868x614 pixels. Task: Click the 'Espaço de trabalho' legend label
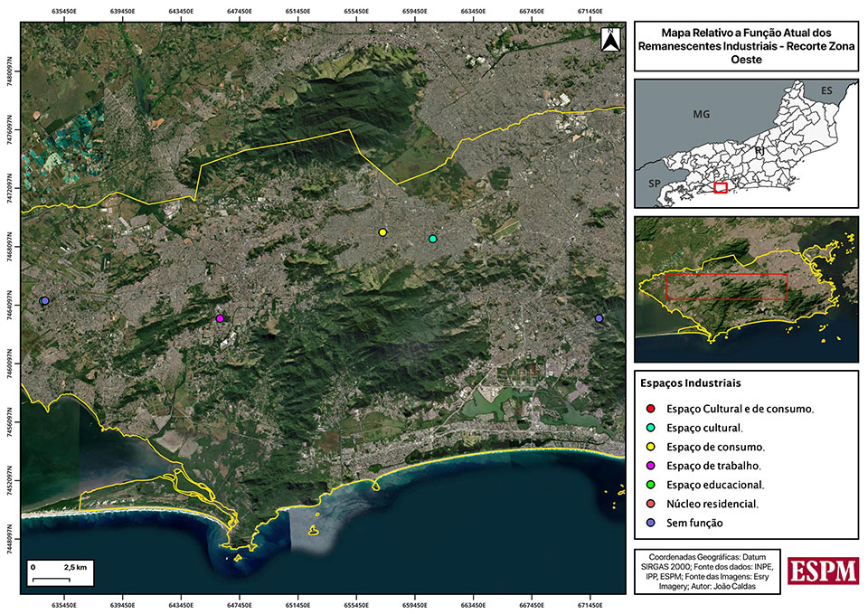pyautogui.click(x=712, y=466)
